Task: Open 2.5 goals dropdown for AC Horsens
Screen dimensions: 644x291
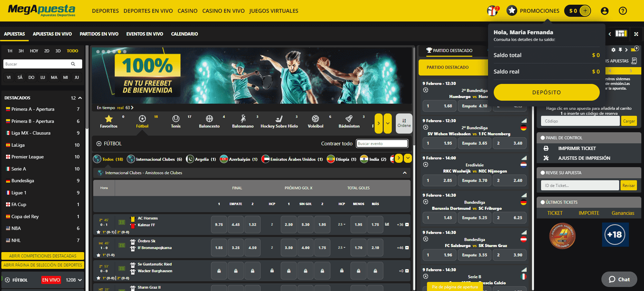Action: click(x=341, y=225)
